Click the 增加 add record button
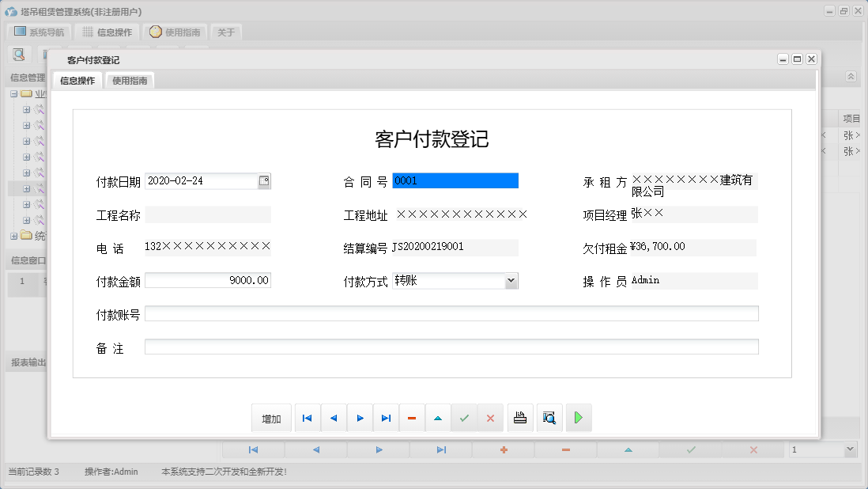The width and height of the screenshot is (868, 489). pyautogui.click(x=271, y=417)
